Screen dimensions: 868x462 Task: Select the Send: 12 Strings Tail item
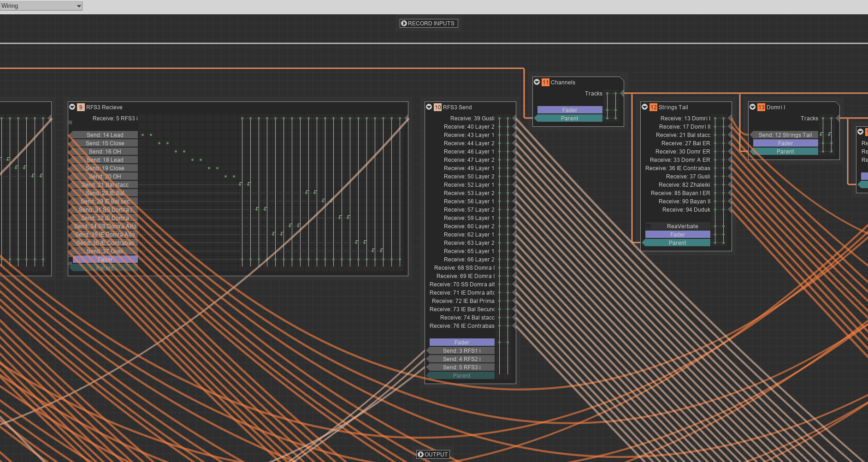pyautogui.click(x=785, y=135)
